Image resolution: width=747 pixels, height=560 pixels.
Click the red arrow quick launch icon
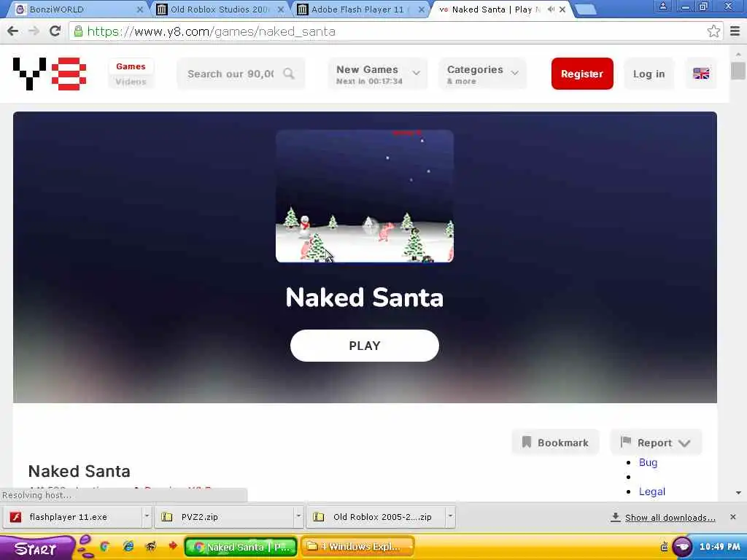[172, 546]
